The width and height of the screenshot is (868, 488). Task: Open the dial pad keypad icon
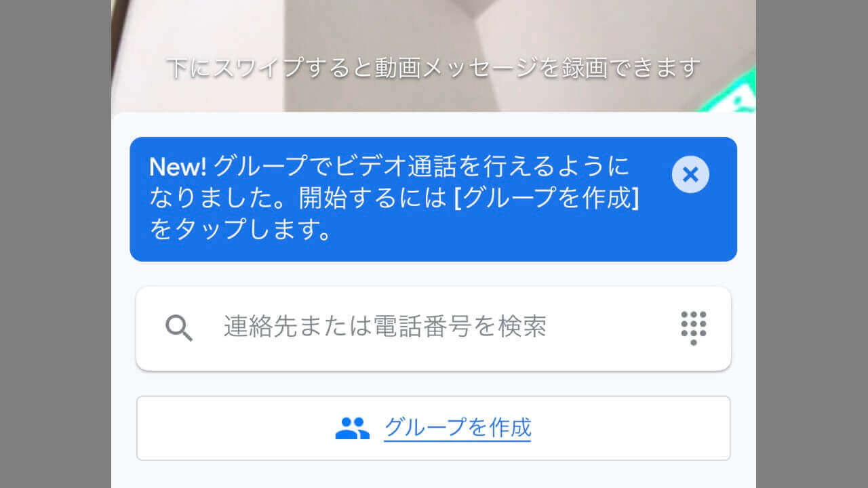[693, 328]
